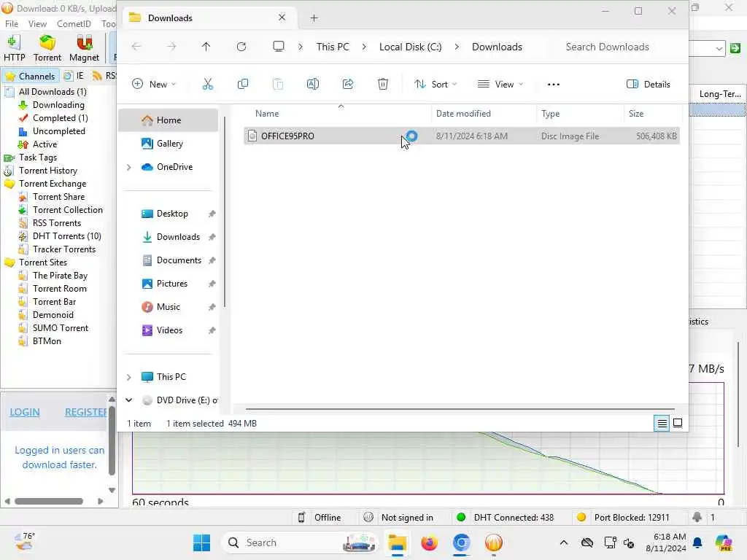The width and height of the screenshot is (747, 560).
Task: Click the Copy icon in File Explorer
Action: click(x=243, y=85)
